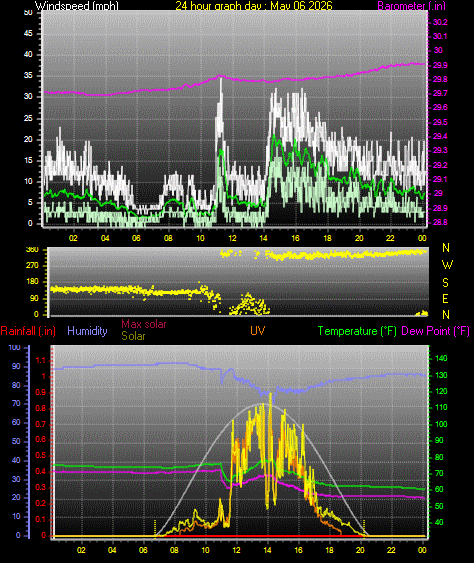Click the 29.9 value on barometer scale
The width and height of the screenshot is (474, 563).
440,65
